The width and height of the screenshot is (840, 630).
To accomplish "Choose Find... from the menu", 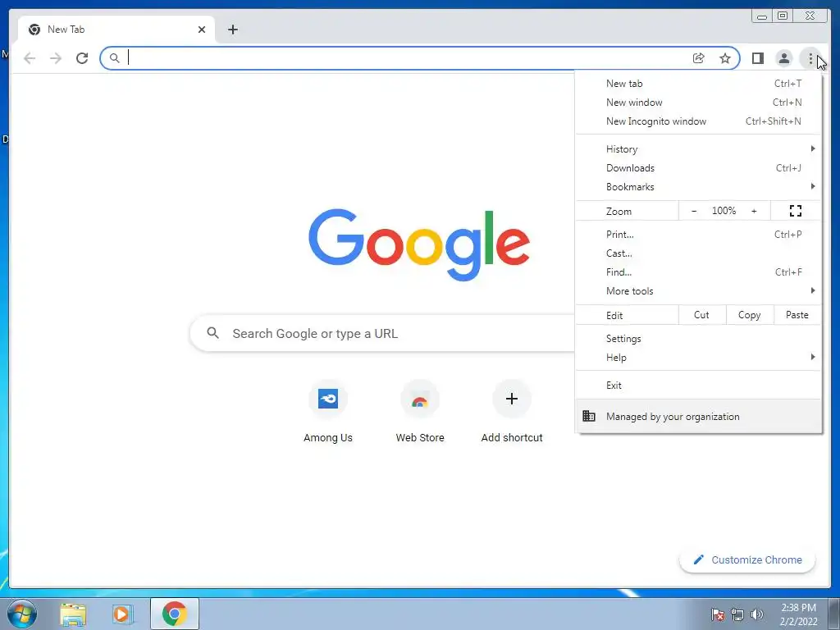I will coord(698,272).
